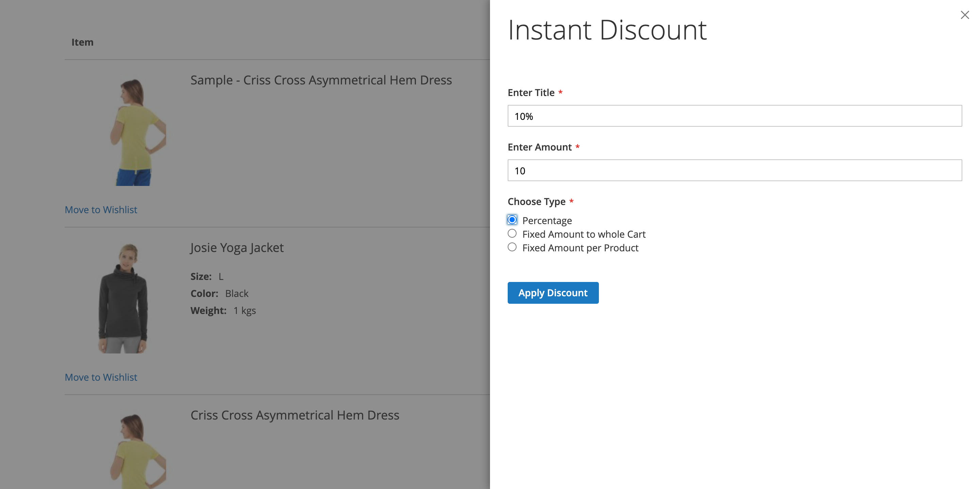The width and height of the screenshot is (980, 489).
Task: Pick Fixed Amount per Product option
Action: coord(512,247)
